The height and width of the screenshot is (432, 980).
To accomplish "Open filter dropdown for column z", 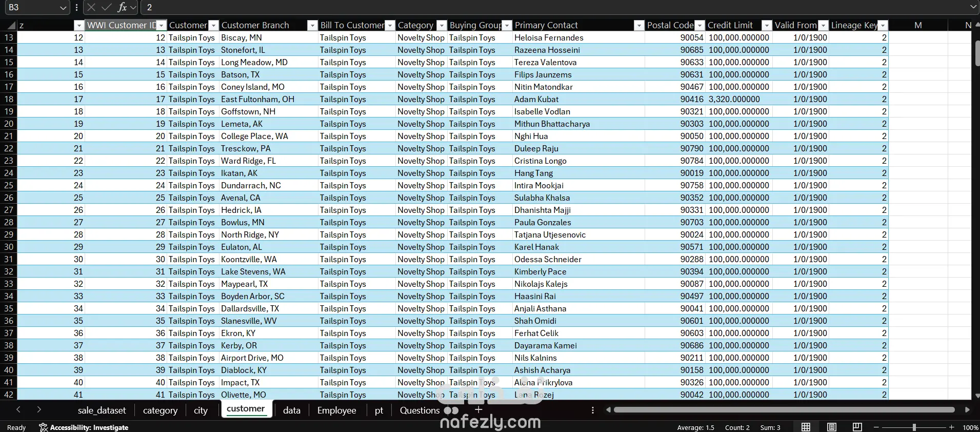I will (78, 25).
